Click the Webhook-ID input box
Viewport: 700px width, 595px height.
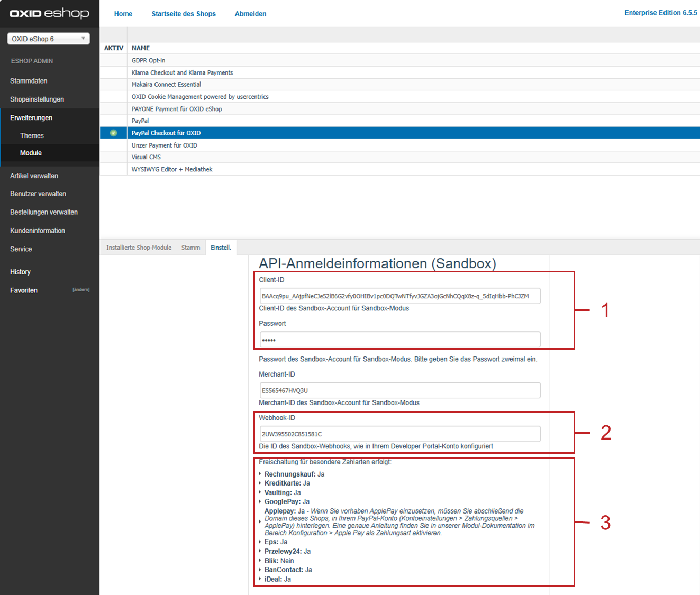click(399, 434)
